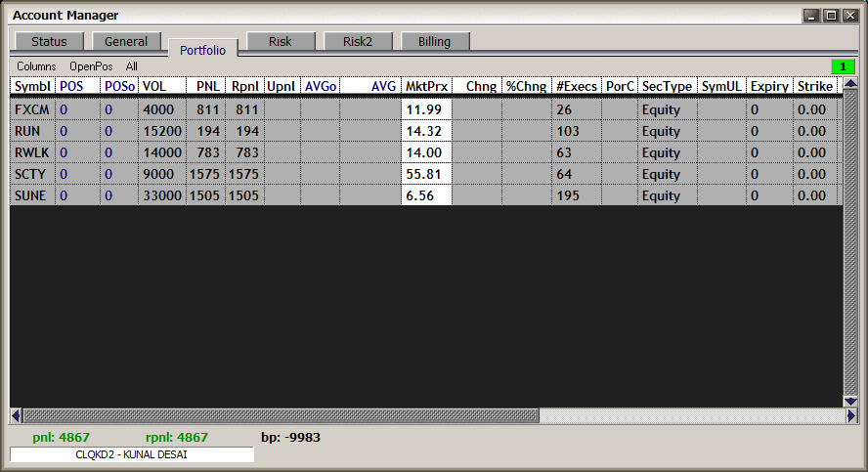Click the 103 executions cell
This screenshot has height=472, width=868.
pos(577,131)
